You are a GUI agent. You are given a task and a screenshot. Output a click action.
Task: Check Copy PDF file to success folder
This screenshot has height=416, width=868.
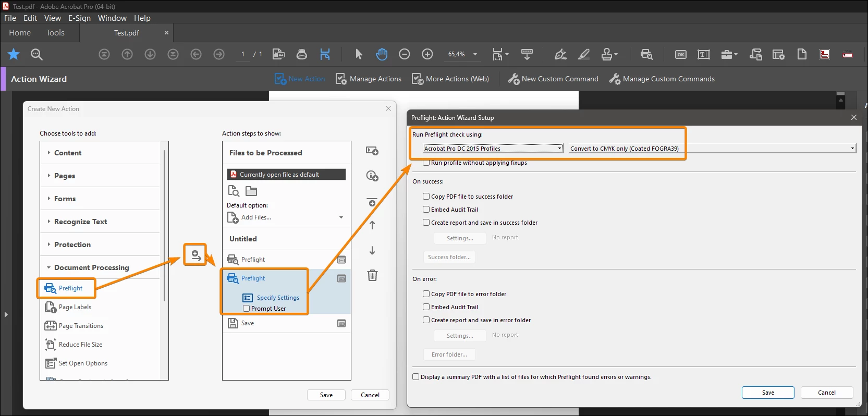click(426, 197)
